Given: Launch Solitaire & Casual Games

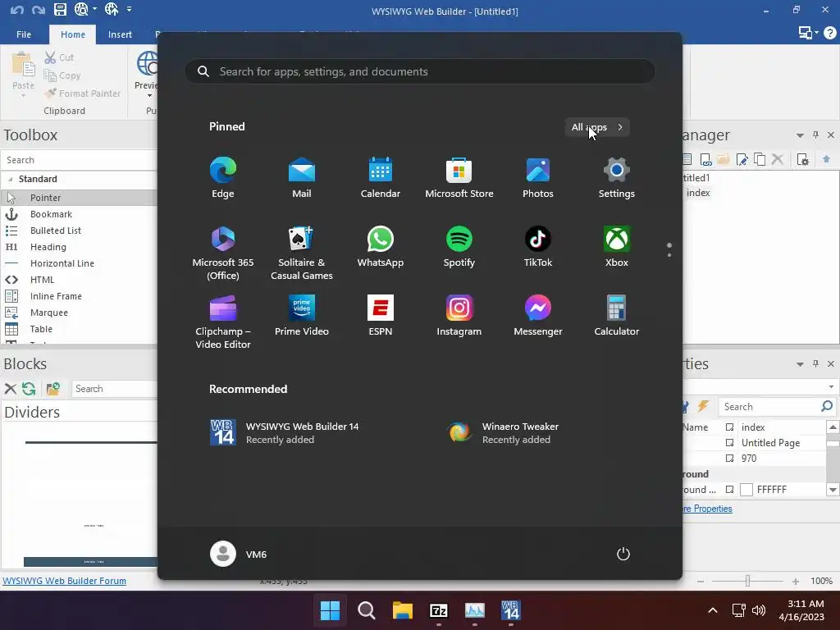Looking at the screenshot, I should point(302,253).
